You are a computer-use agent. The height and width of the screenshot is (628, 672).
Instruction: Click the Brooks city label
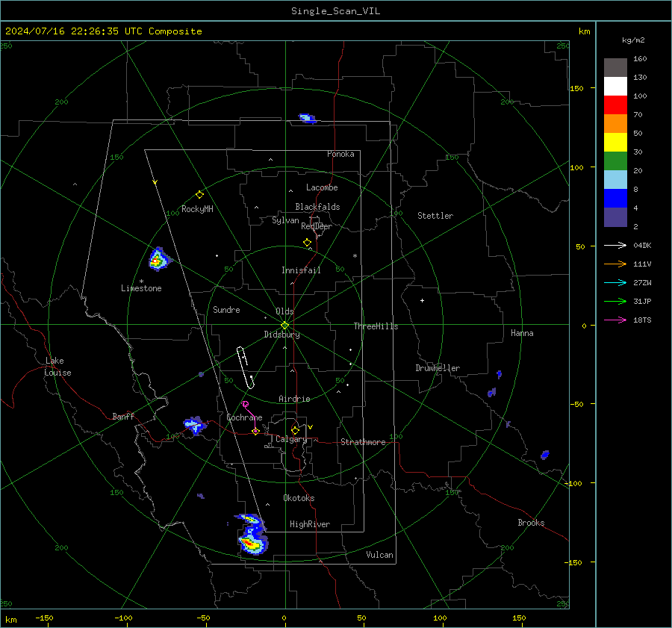point(531,523)
